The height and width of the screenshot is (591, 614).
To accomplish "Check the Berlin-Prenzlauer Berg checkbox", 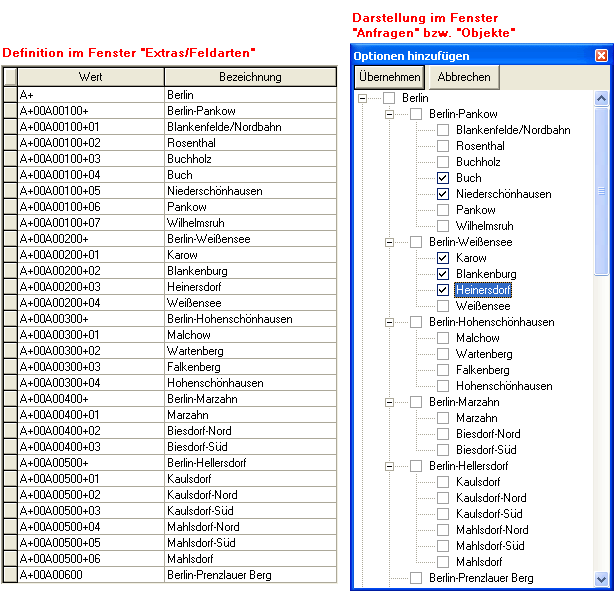I will click(x=416, y=578).
